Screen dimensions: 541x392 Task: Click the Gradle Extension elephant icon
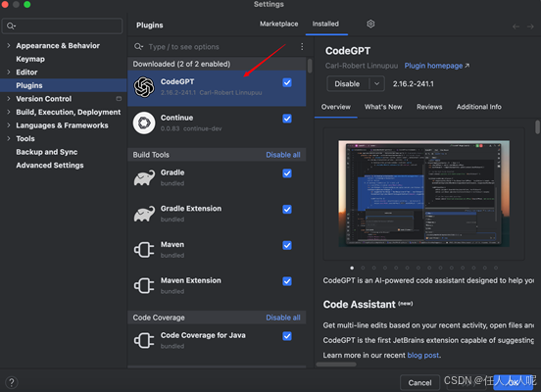(145, 214)
